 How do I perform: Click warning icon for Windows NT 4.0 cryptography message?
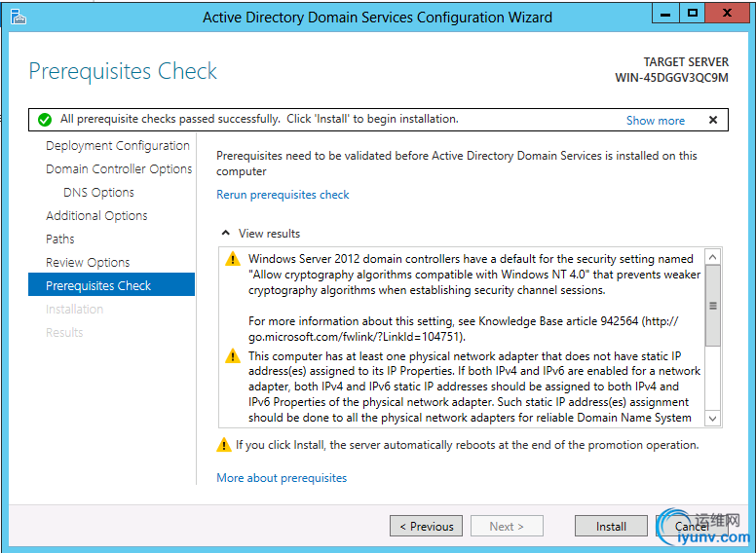tap(233, 259)
